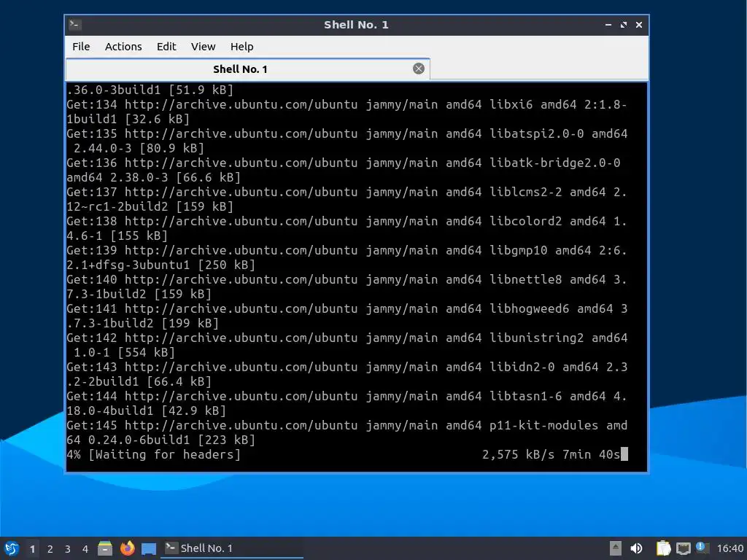Screen dimensions: 747x560
Task: Minimize the Shell No. 1 window
Action: point(608,25)
